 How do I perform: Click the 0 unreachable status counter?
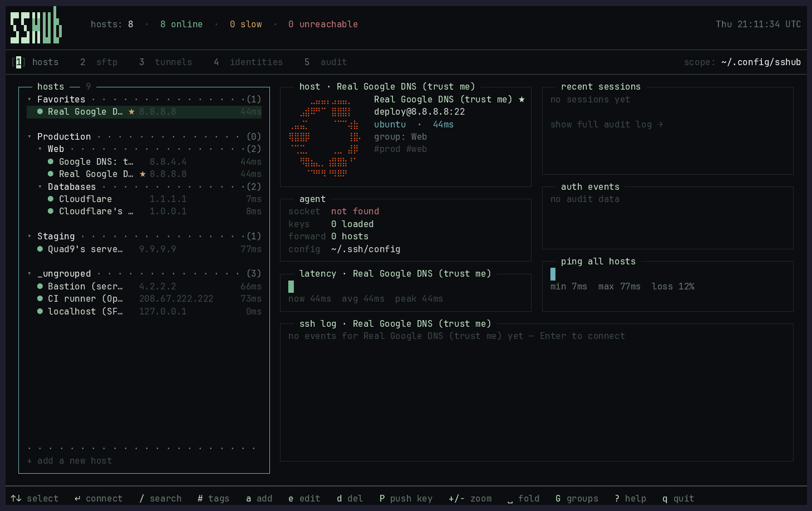point(323,24)
